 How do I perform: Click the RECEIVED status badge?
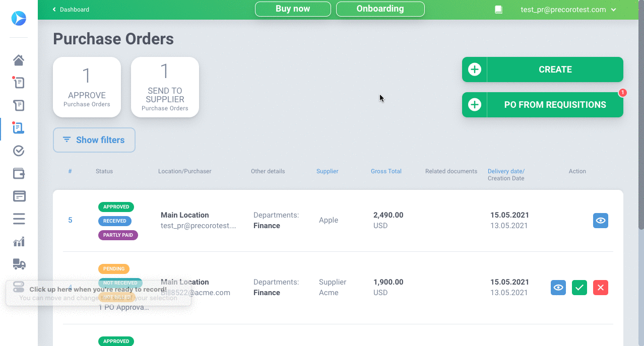pos(115,221)
